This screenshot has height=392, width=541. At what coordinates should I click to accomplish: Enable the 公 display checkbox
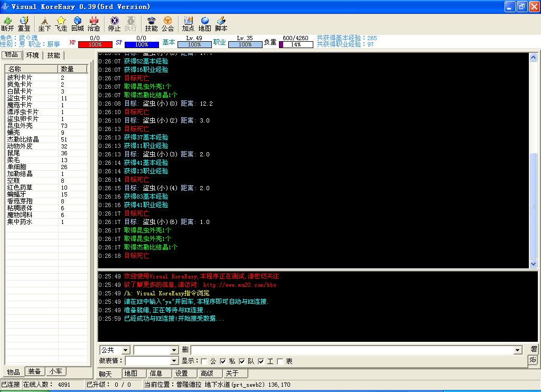coord(204,361)
